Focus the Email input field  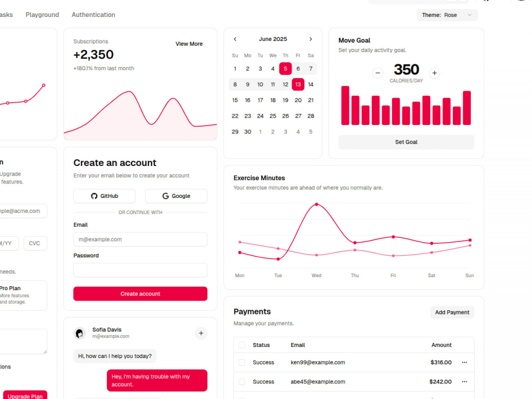coord(140,239)
